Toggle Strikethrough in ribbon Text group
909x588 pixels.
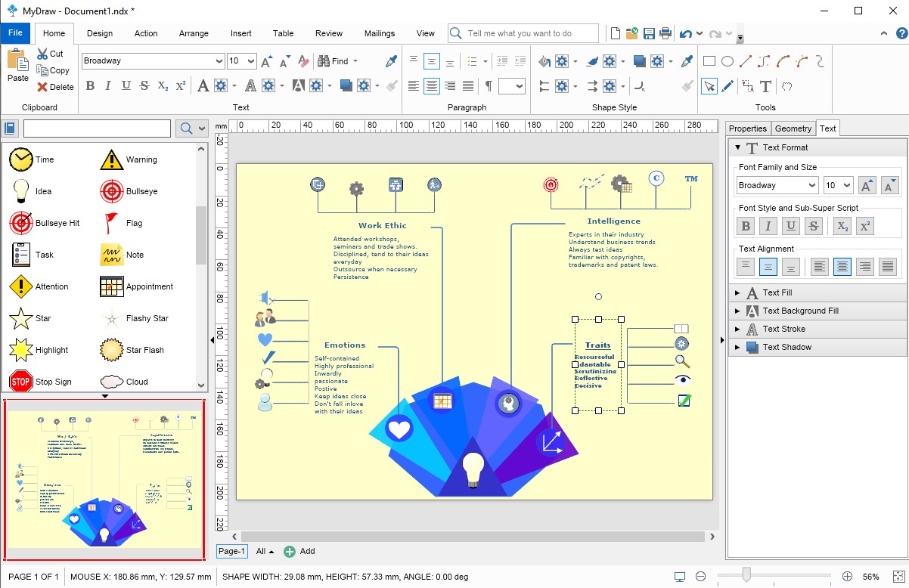pyautogui.click(x=144, y=86)
